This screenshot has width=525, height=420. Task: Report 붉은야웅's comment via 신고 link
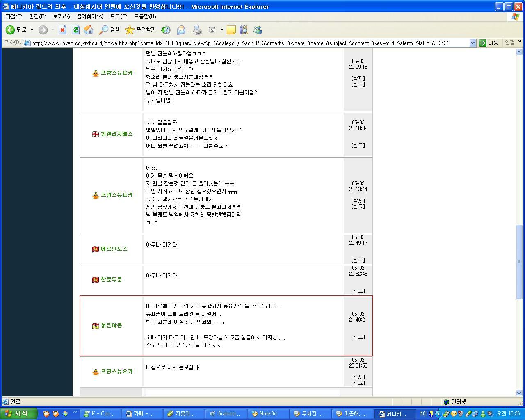(x=357, y=337)
